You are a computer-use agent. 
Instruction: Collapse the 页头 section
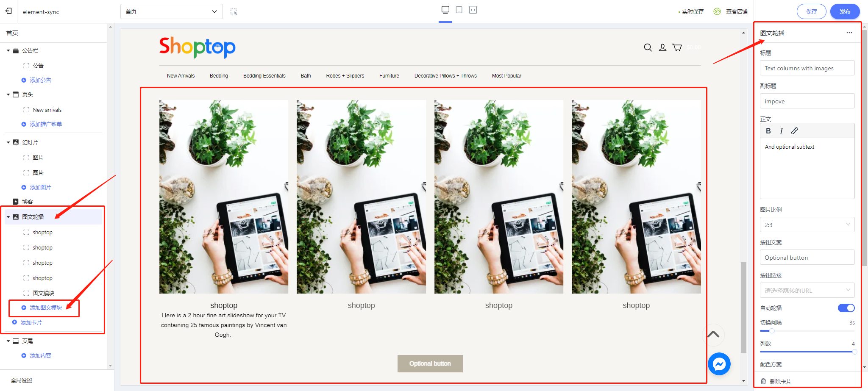[x=8, y=94]
